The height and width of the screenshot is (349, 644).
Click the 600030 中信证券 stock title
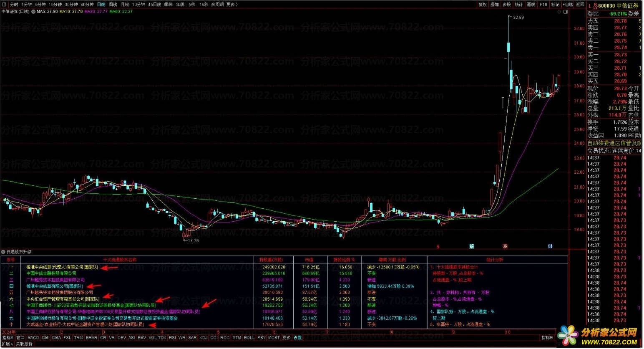tap(618, 6)
